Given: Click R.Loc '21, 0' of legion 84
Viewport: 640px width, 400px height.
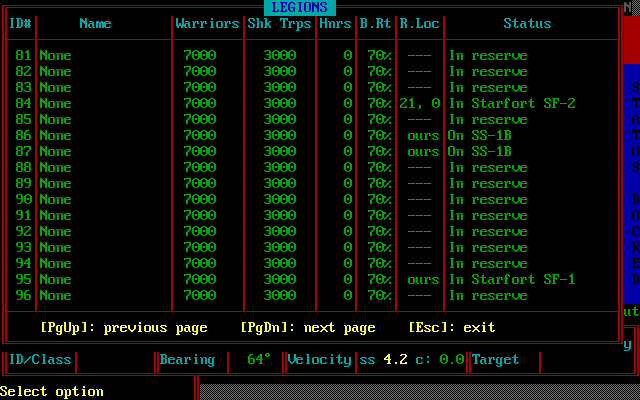Looking at the screenshot, I should click(420, 103).
